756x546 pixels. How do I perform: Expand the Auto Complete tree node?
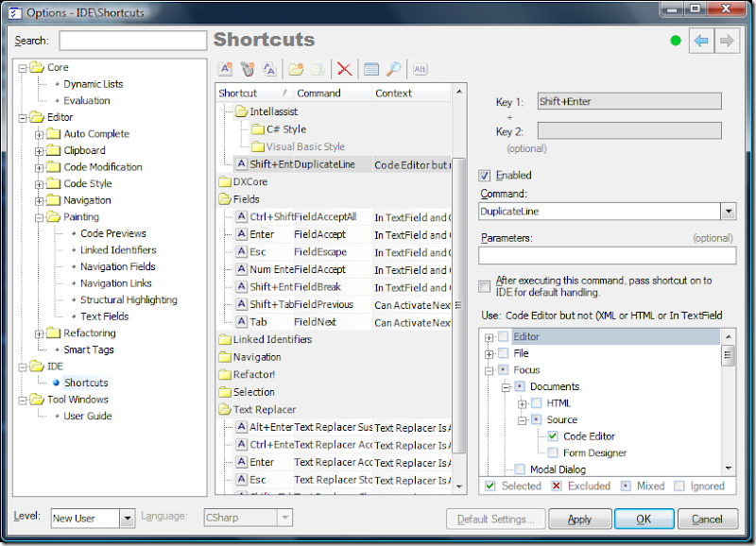pyautogui.click(x=39, y=134)
